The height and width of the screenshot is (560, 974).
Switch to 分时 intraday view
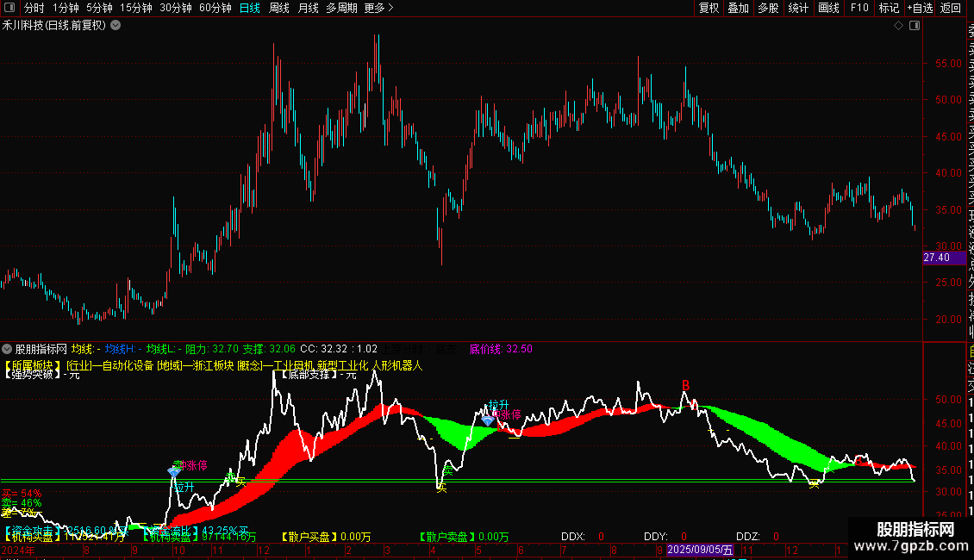[x=34, y=8]
